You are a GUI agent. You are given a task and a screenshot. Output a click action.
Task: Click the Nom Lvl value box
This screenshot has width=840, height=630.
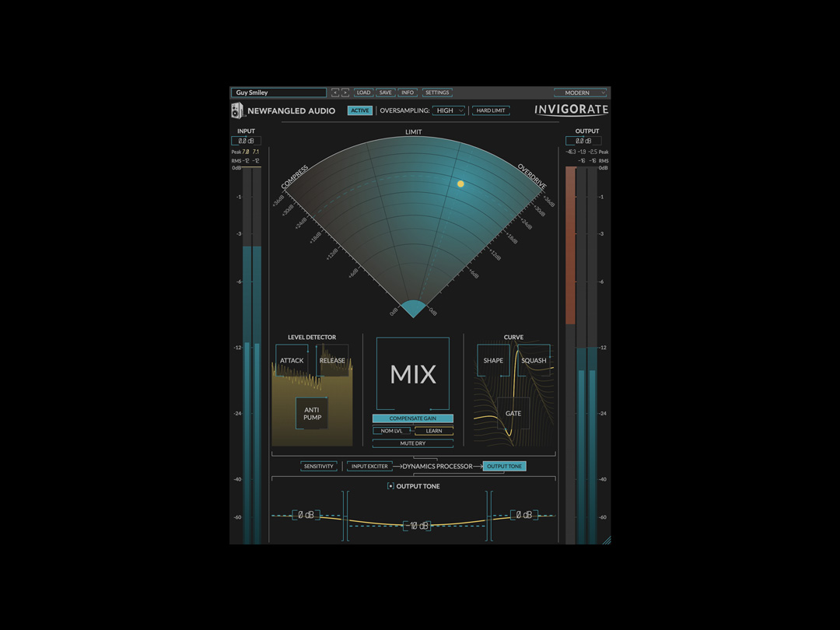pos(391,431)
